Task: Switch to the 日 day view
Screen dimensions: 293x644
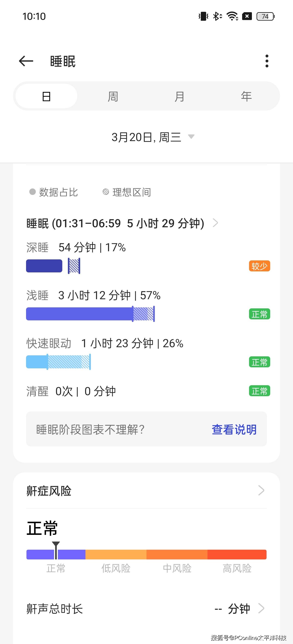Action: click(46, 96)
